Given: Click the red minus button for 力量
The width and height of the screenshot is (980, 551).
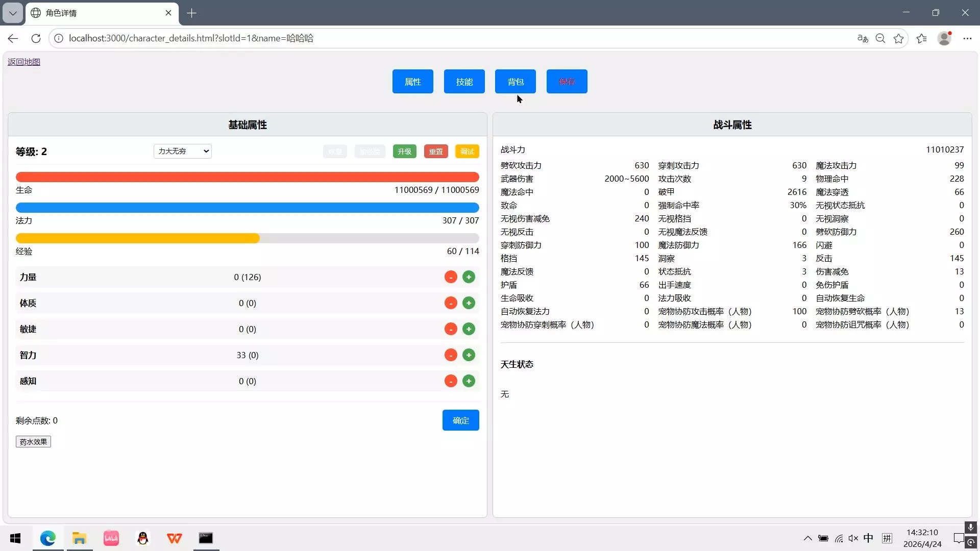Looking at the screenshot, I should coord(451,277).
